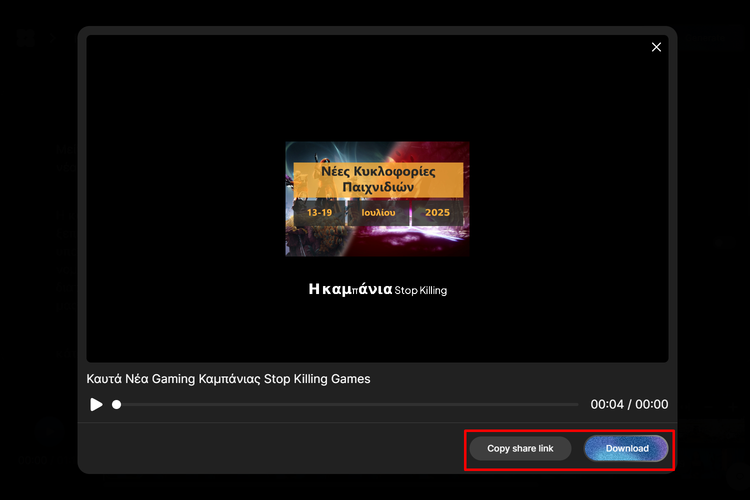Image resolution: width=750 pixels, height=500 pixels.
Task: Click the Η καμπάνια Stop Killing caption
Action: point(377,289)
